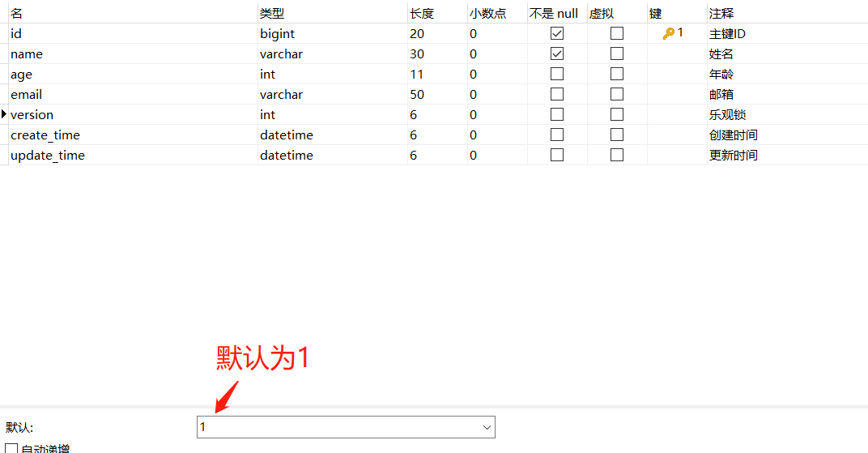Click the comment cell '乐观锁'

(787, 114)
